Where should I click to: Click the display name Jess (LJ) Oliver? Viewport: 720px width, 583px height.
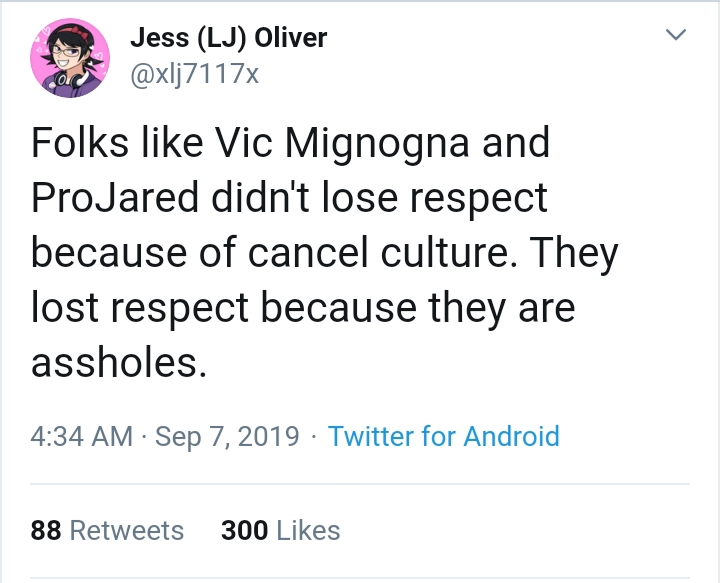[229, 37]
